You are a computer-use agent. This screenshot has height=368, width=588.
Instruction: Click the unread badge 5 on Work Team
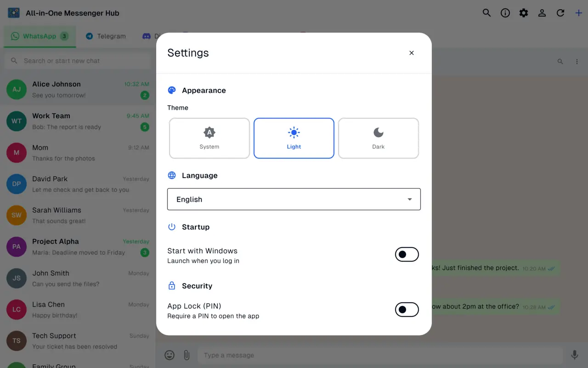tap(145, 127)
